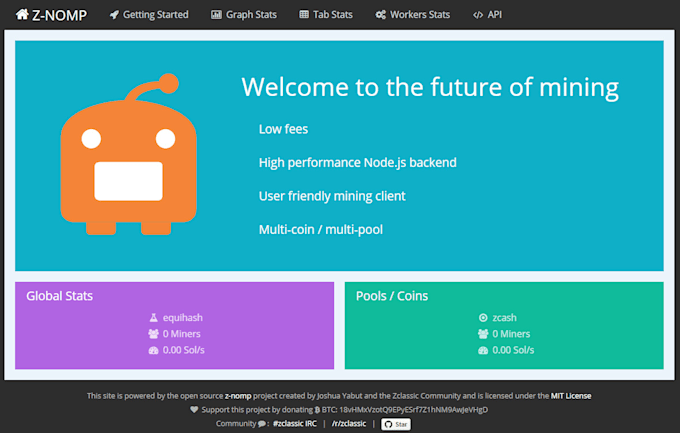Select the 'Low fees' text
680x433 pixels.
pos(283,129)
